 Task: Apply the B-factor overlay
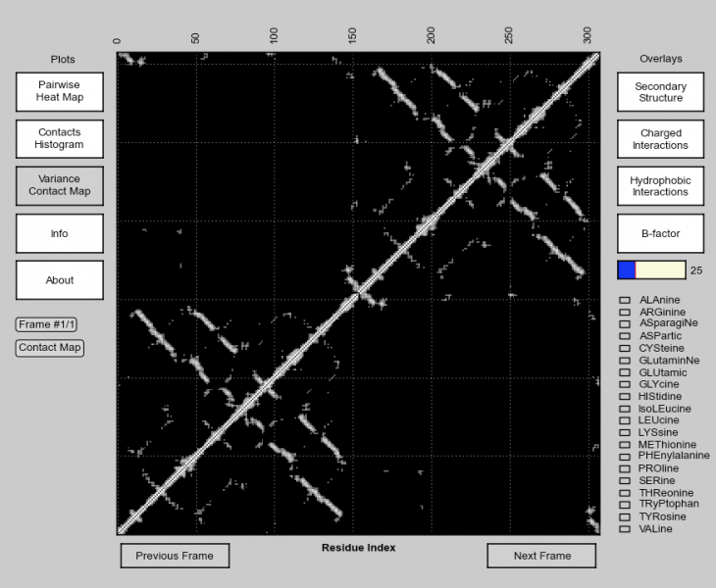660,233
